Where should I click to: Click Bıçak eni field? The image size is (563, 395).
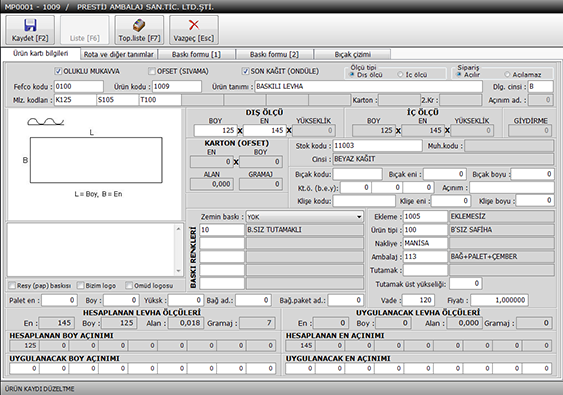click(x=445, y=174)
